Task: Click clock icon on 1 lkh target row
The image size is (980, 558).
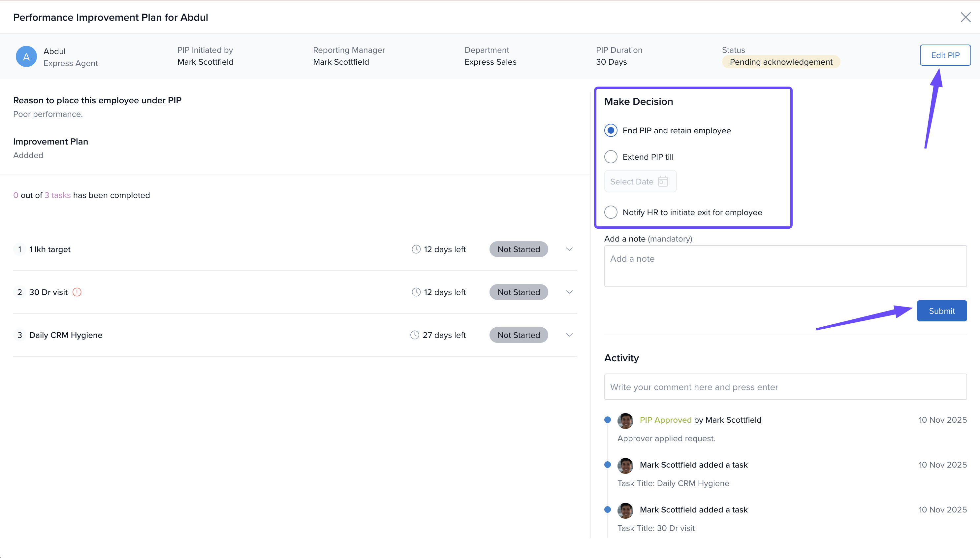Action: tap(416, 249)
